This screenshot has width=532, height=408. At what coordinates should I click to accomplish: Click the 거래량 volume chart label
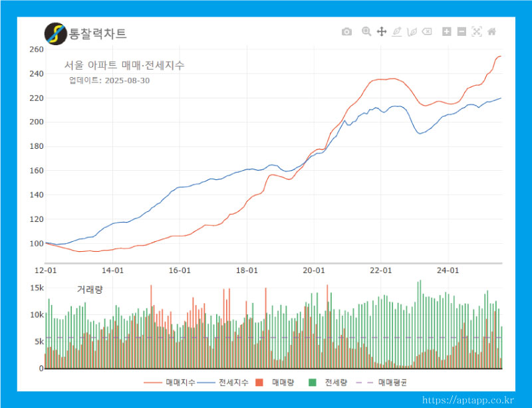click(x=90, y=290)
